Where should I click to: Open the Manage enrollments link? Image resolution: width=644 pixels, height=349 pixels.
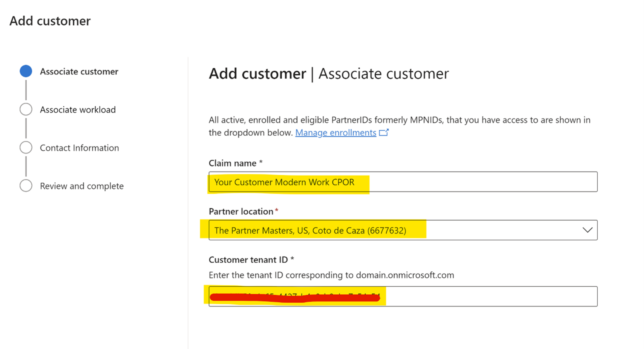point(335,133)
